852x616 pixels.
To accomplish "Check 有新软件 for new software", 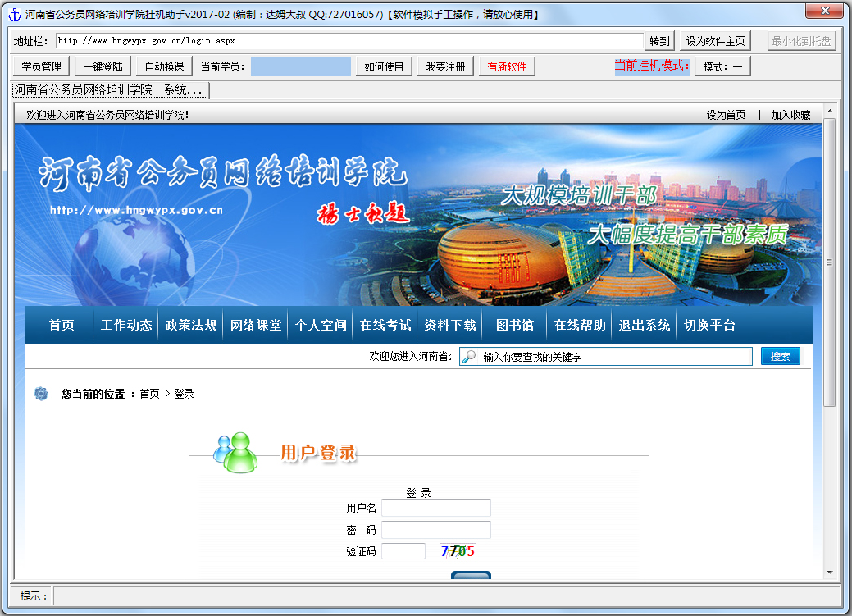I will pyautogui.click(x=504, y=66).
